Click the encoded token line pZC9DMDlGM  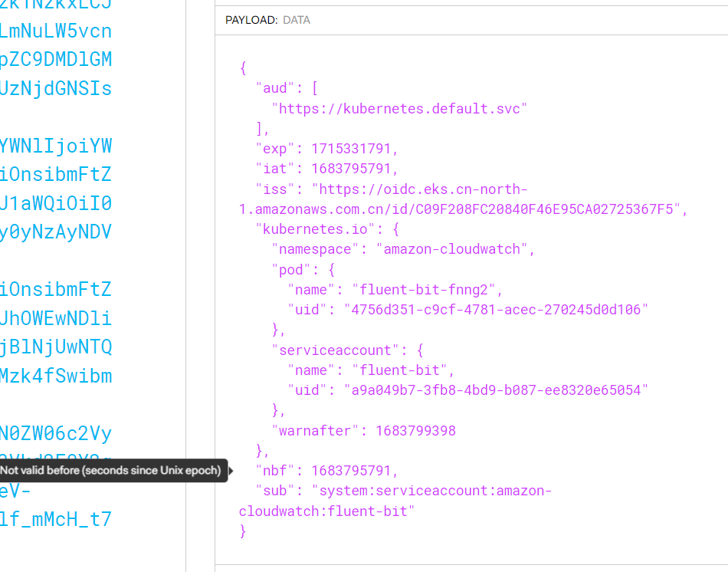pos(56,60)
